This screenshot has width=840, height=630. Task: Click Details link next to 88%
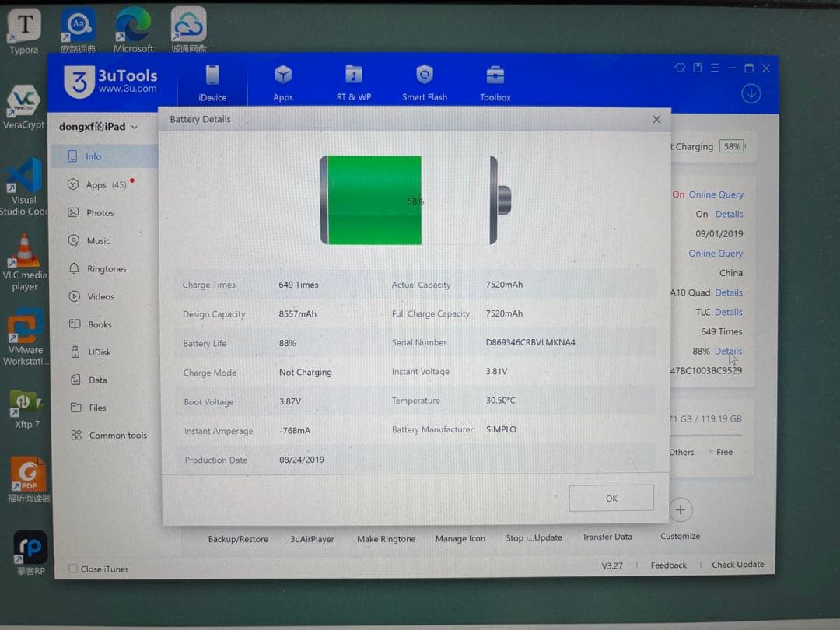728,352
